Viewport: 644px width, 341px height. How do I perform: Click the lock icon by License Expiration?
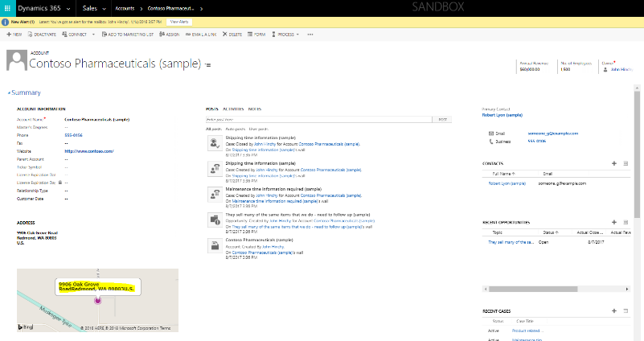(60, 183)
